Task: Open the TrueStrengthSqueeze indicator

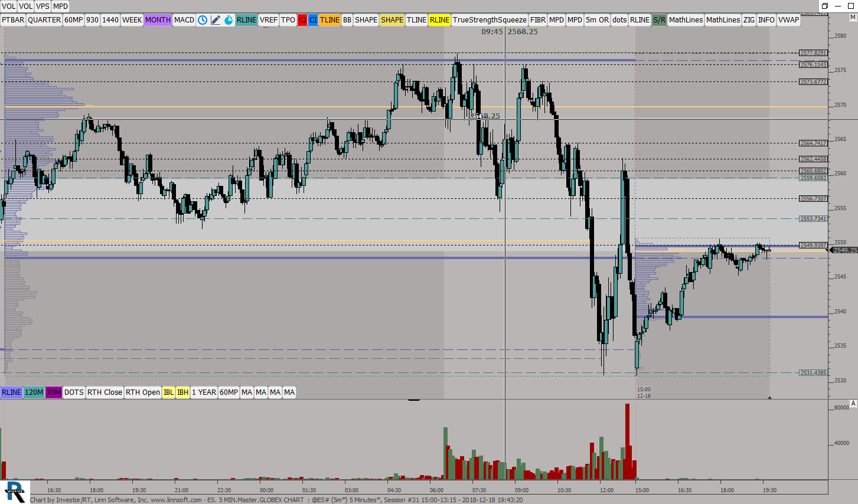Action: coord(490,20)
